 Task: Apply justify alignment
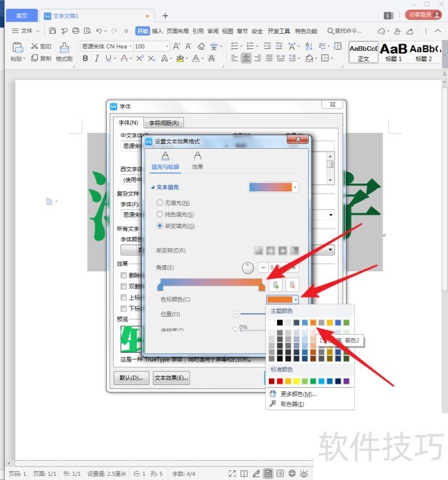[x=269, y=58]
